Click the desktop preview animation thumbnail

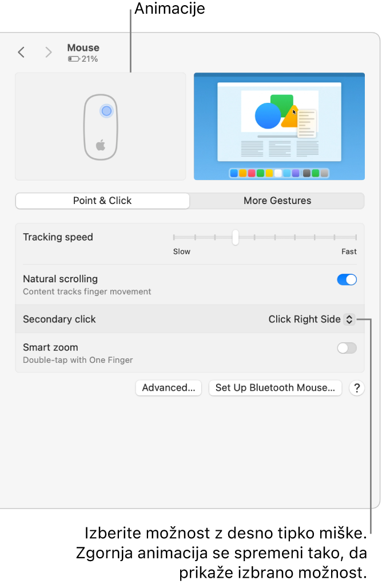click(279, 126)
